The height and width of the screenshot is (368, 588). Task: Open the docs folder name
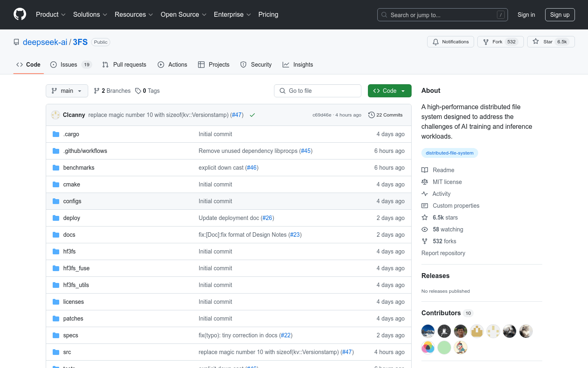tap(69, 235)
